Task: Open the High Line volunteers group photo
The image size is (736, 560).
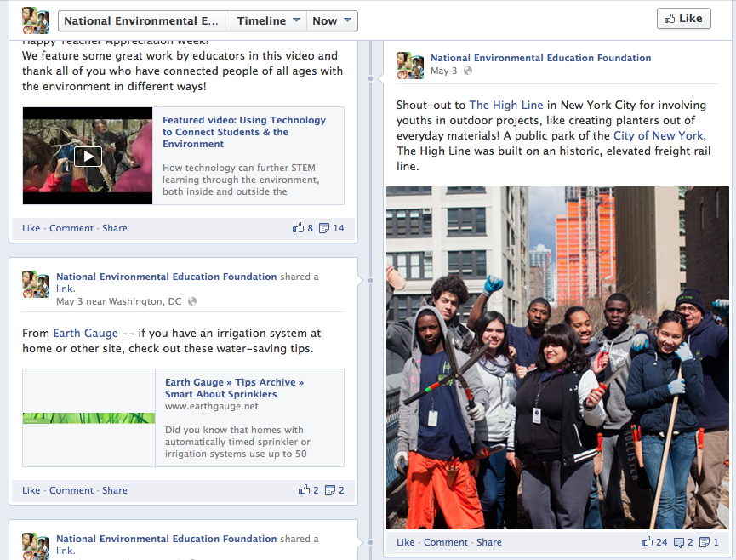Action: (x=557, y=357)
